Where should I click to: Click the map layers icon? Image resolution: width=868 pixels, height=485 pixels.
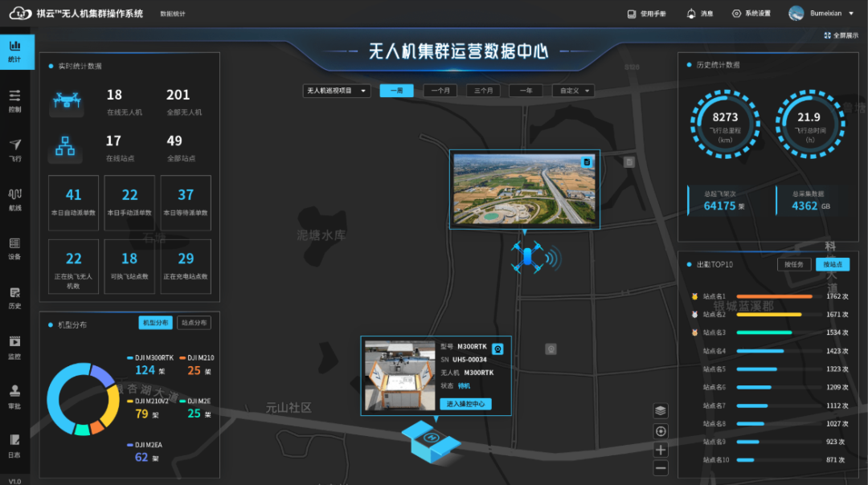(661, 411)
